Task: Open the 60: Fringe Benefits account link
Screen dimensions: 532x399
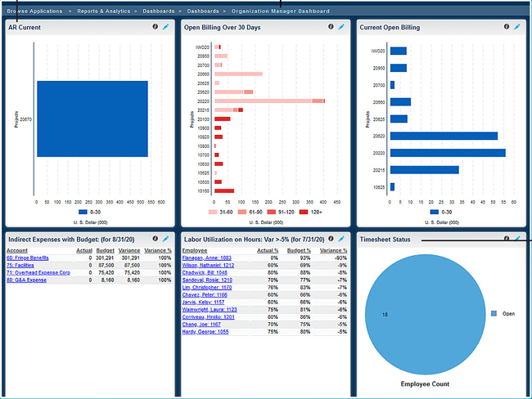Action: 29,258
